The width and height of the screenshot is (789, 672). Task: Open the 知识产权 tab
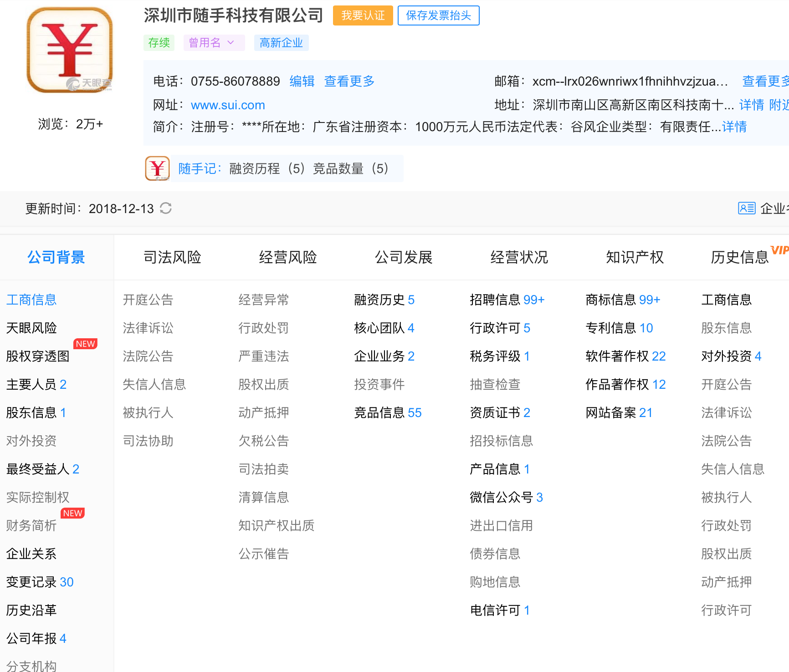click(635, 257)
